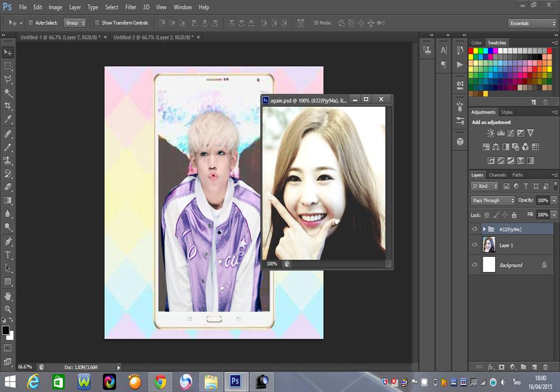Check Show Transform Controls
Viewport: 560px width, 392px height.
(x=97, y=23)
